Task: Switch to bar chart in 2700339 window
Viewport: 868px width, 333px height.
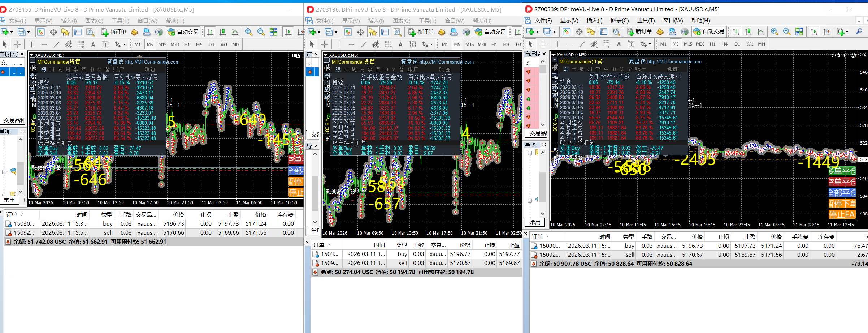Action: (736, 32)
